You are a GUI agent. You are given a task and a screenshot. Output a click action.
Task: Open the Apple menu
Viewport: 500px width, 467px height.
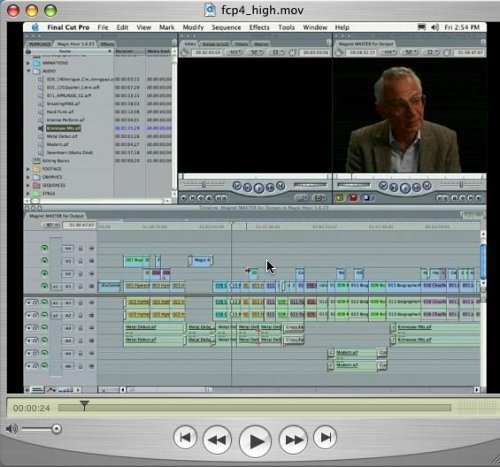point(35,27)
